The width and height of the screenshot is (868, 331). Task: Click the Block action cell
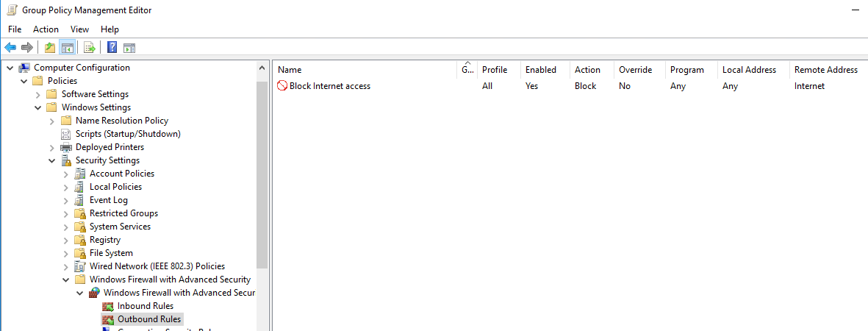point(585,86)
